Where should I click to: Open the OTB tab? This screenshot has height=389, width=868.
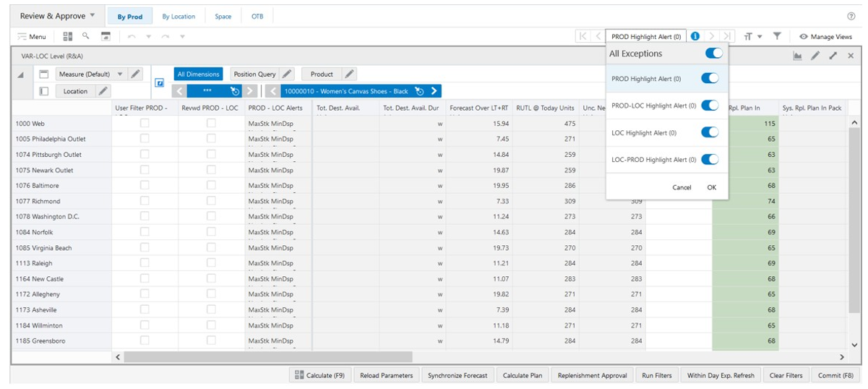coord(257,17)
